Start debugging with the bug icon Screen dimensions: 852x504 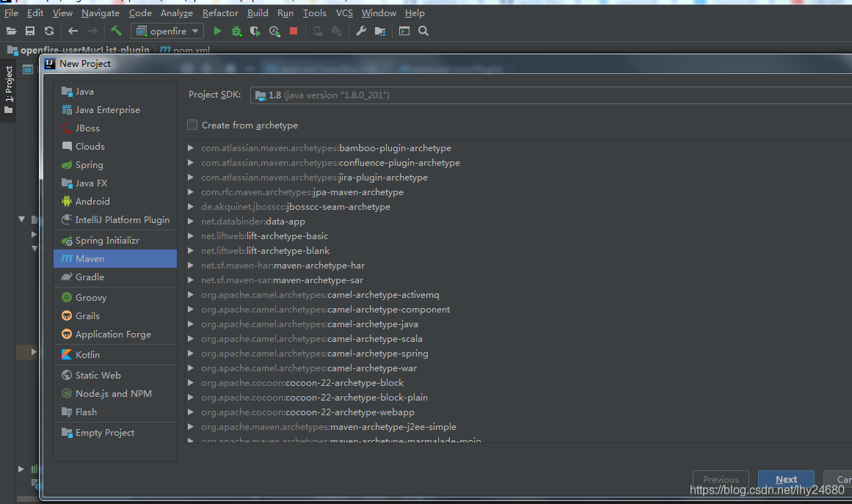tap(236, 31)
